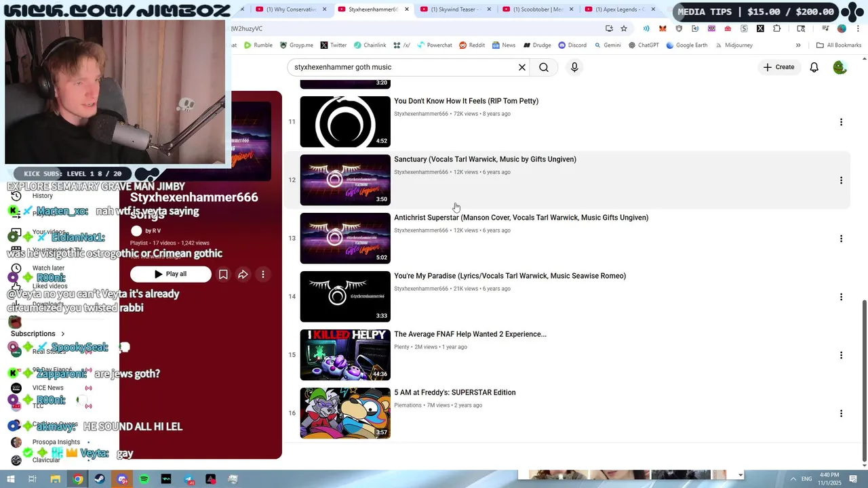The height and width of the screenshot is (488, 868).
Task: Open the Google Earth bookmark
Action: pyautogui.click(x=687, y=45)
